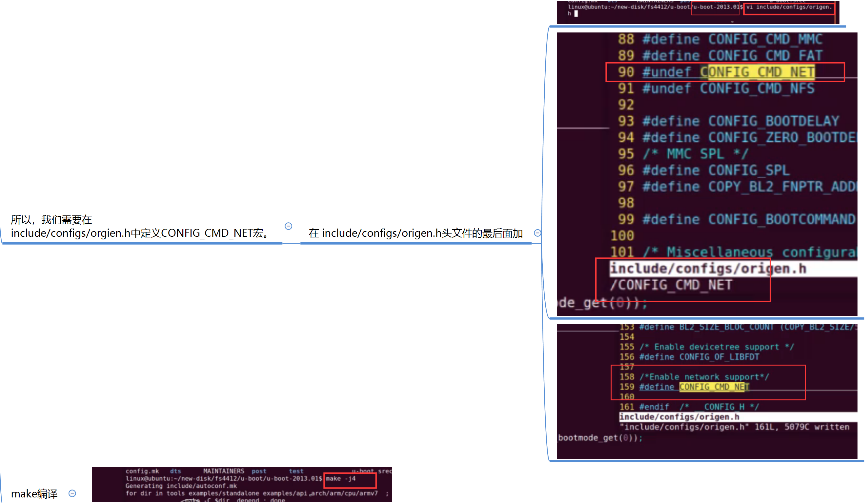Image resolution: width=868 pixels, height=503 pixels.
Task: Click the Generating include/autoconf.mk output line
Action: point(181,486)
